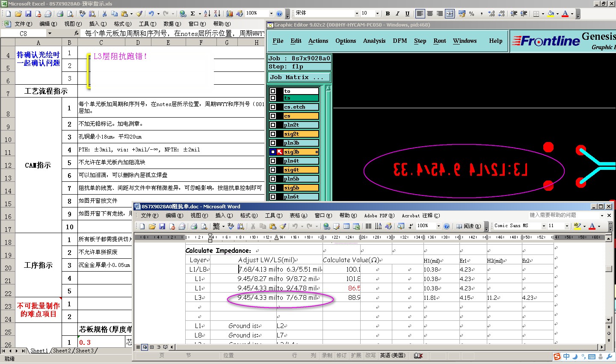Open Excel 数据(D) menu

coord(172,24)
